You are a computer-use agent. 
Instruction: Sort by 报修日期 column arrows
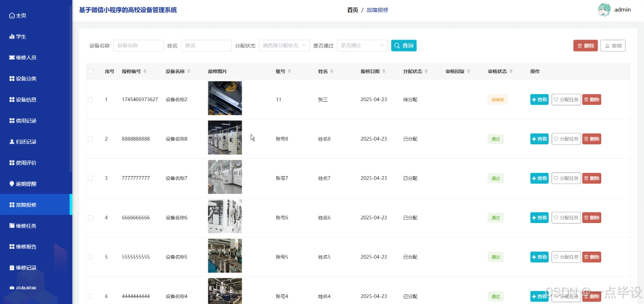click(x=384, y=71)
